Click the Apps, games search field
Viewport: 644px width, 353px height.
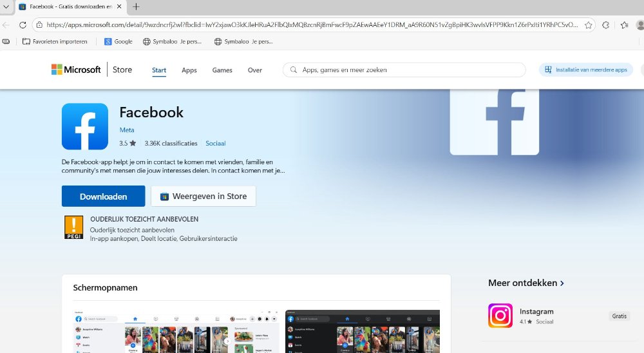406,70
